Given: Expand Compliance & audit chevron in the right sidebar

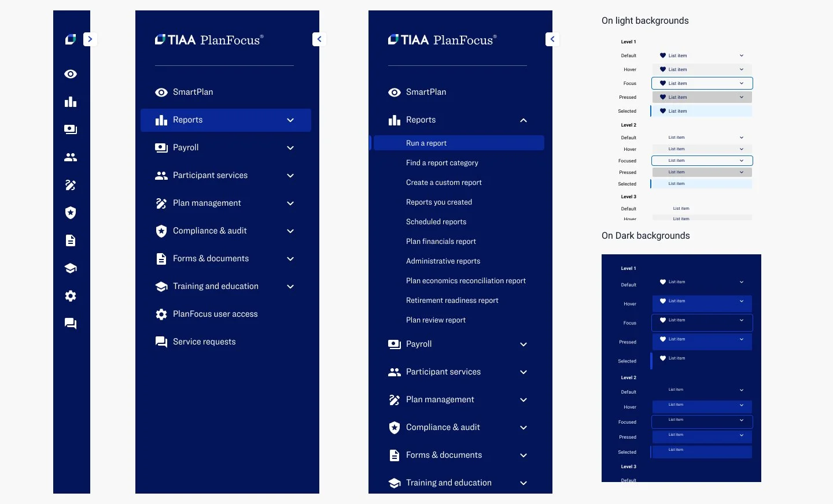Looking at the screenshot, I should coord(524,428).
